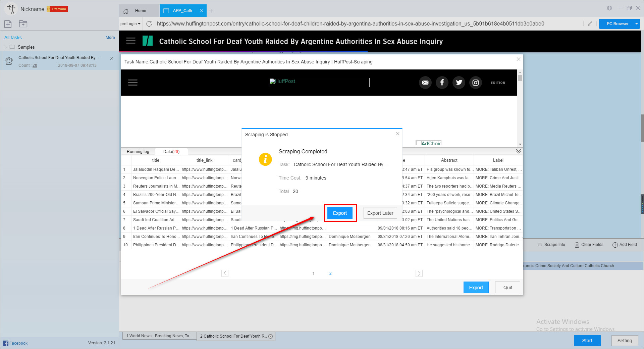Click the Start button
The width and height of the screenshot is (644, 349).
(587, 341)
